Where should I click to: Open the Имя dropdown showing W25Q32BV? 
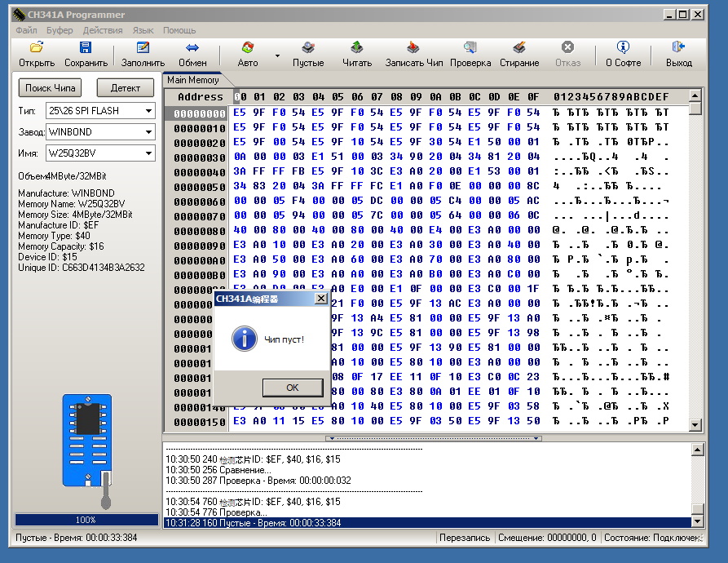point(148,153)
